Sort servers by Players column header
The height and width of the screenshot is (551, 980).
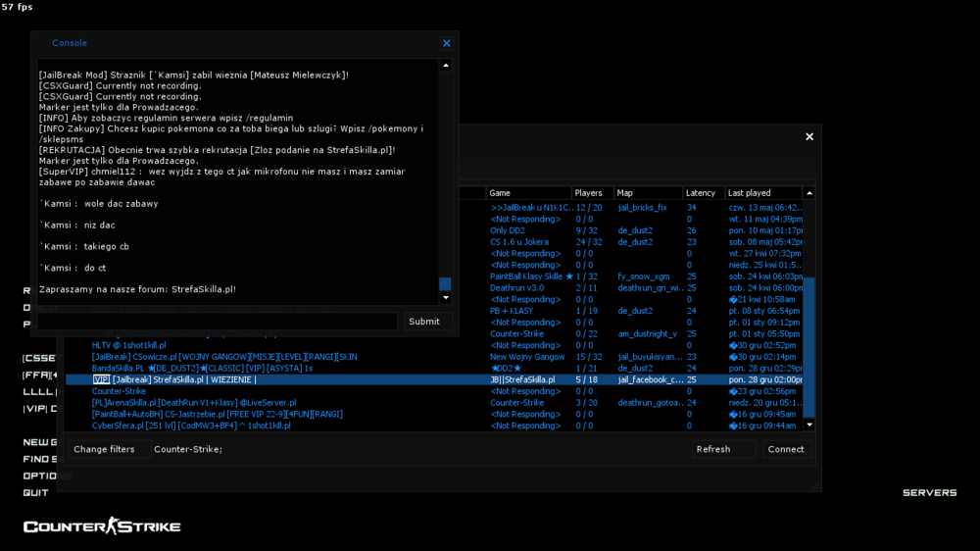592,193
